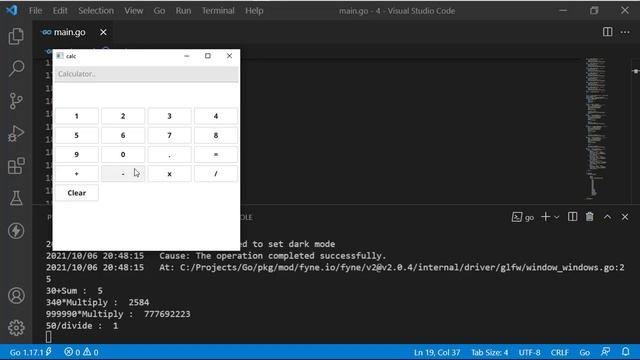Open editor More Actions ellipsis
This screenshot has width=640, height=360.
pyautogui.click(x=625, y=32)
